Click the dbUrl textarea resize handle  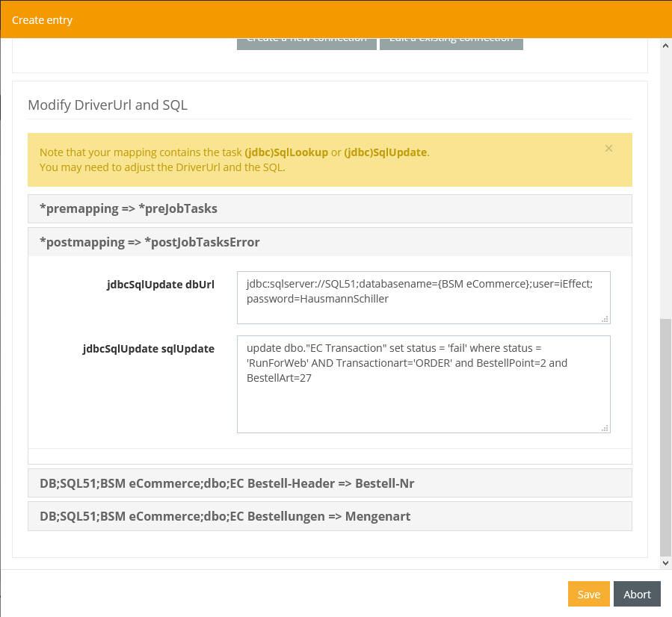point(605,319)
